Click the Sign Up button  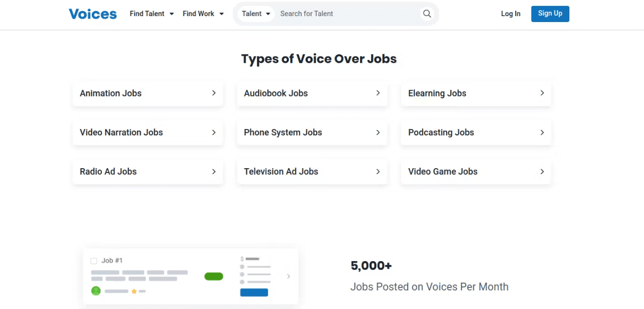point(550,14)
